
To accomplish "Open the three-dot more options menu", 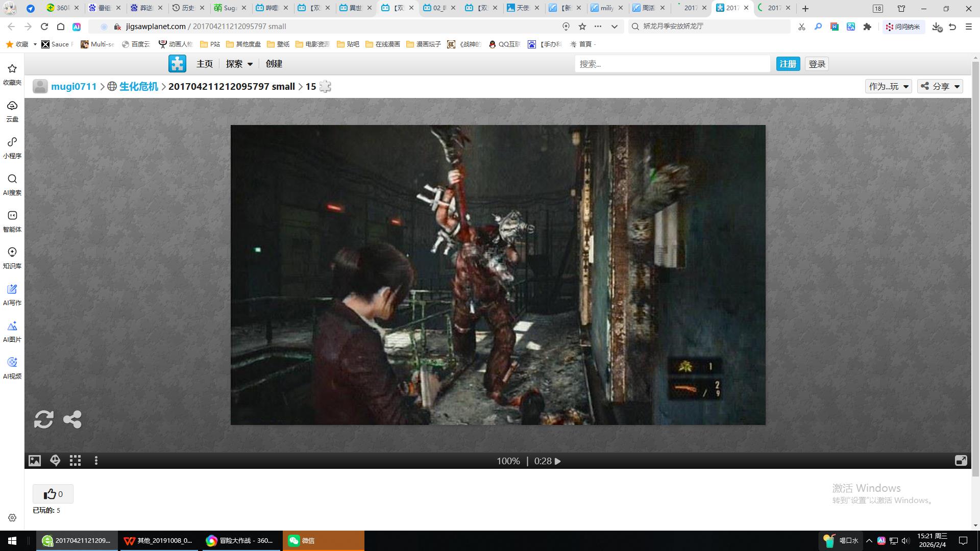I will (96, 461).
